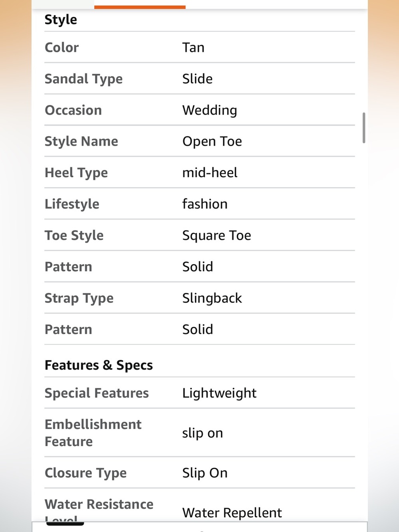
Task: Tap the Closure Type label
Action: pyautogui.click(x=85, y=473)
